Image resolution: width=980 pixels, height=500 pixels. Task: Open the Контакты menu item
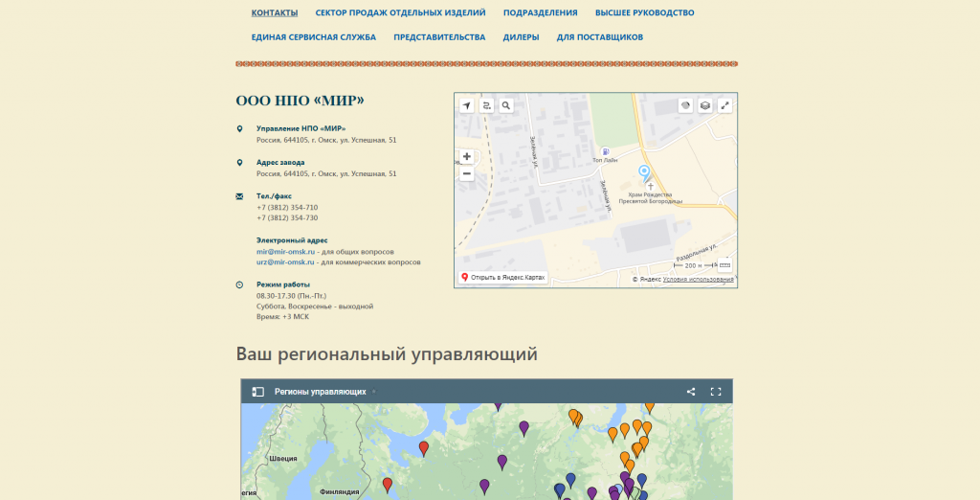[274, 13]
